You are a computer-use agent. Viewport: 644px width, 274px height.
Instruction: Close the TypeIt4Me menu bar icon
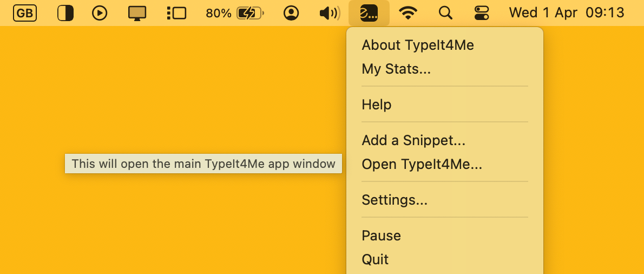pos(369,13)
